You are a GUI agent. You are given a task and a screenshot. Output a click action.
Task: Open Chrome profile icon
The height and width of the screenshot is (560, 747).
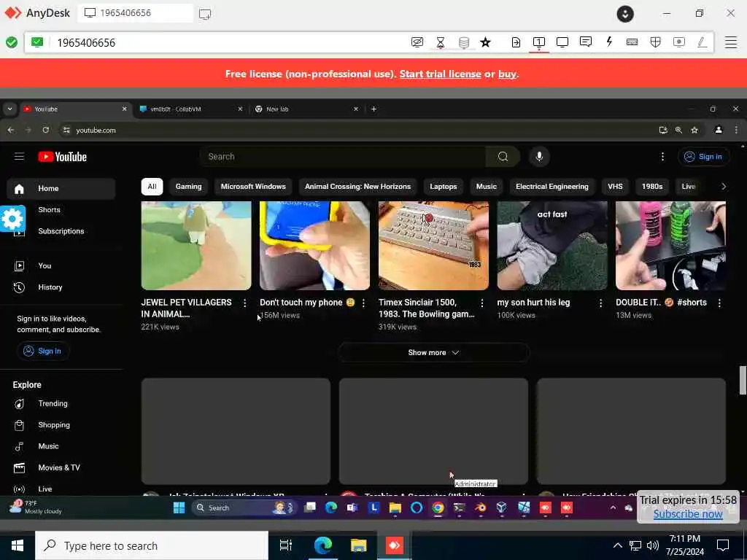point(719,130)
